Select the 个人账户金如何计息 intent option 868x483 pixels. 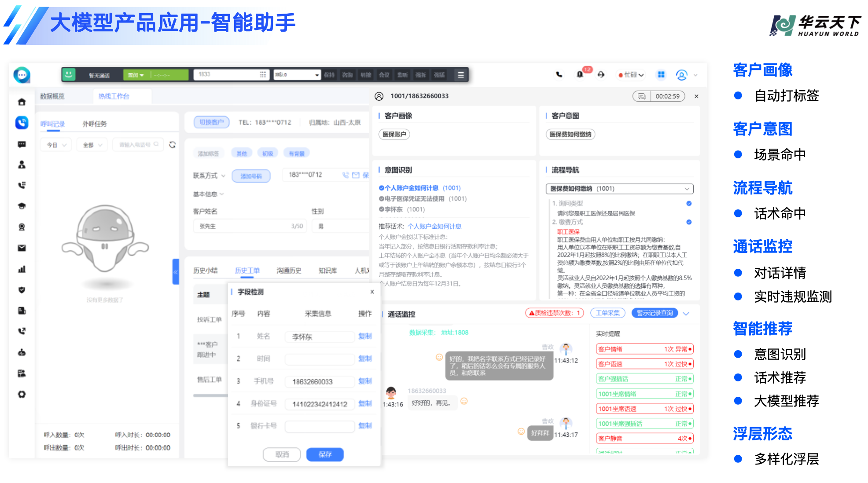click(x=411, y=188)
